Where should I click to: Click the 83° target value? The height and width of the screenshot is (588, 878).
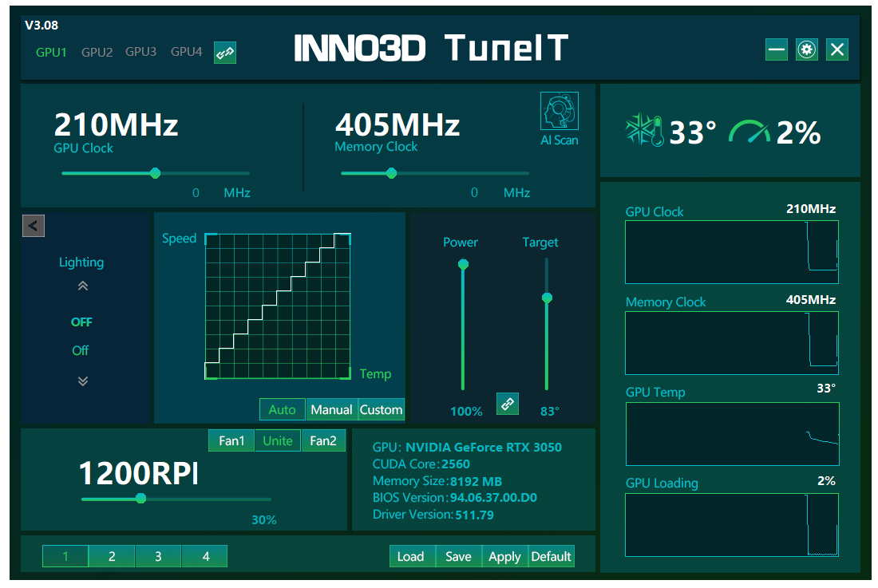[x=550, y=412]
